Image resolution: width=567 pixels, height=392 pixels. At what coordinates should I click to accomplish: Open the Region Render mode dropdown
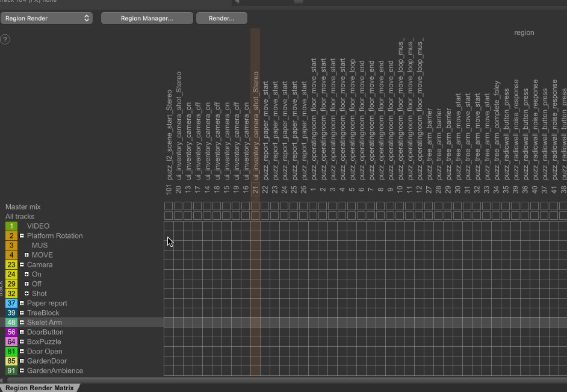point(46,18)
